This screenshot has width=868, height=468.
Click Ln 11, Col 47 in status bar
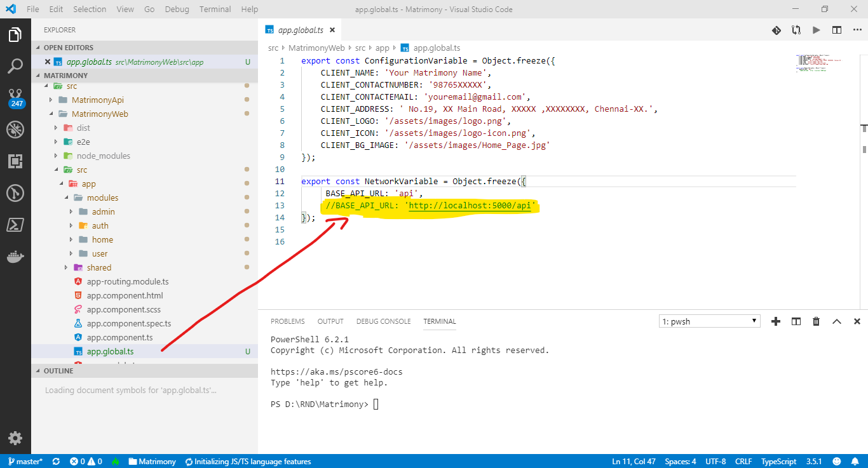point(634,462)
